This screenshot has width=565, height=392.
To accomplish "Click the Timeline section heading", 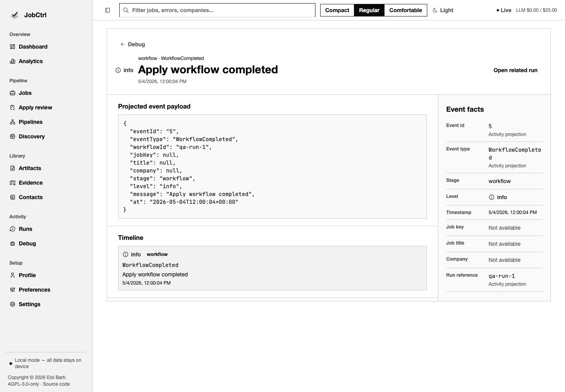I will click(x=131, y=238).
